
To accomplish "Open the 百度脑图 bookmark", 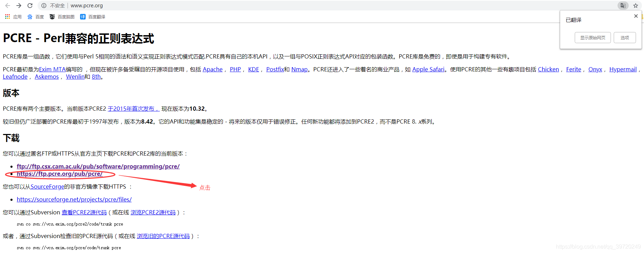I will tap(62, 17).
